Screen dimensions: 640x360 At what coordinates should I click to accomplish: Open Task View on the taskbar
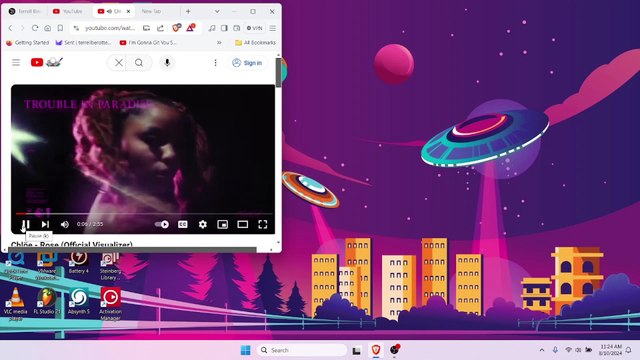[357, 350]
